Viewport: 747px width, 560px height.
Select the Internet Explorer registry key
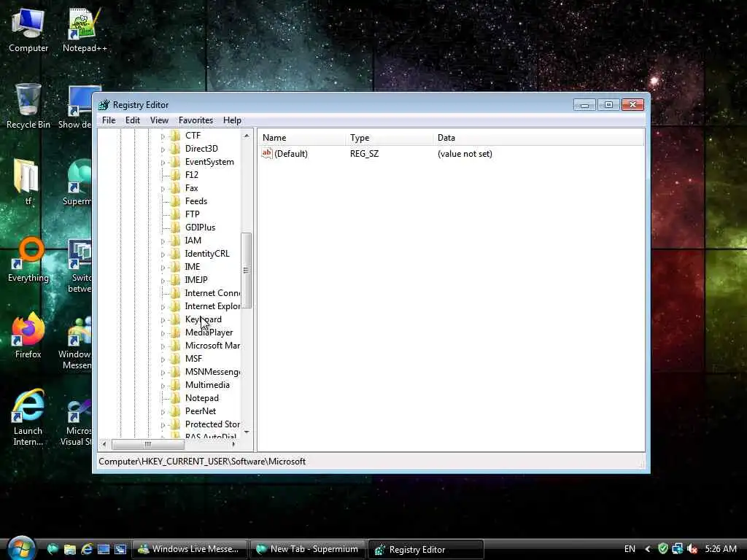212,306
